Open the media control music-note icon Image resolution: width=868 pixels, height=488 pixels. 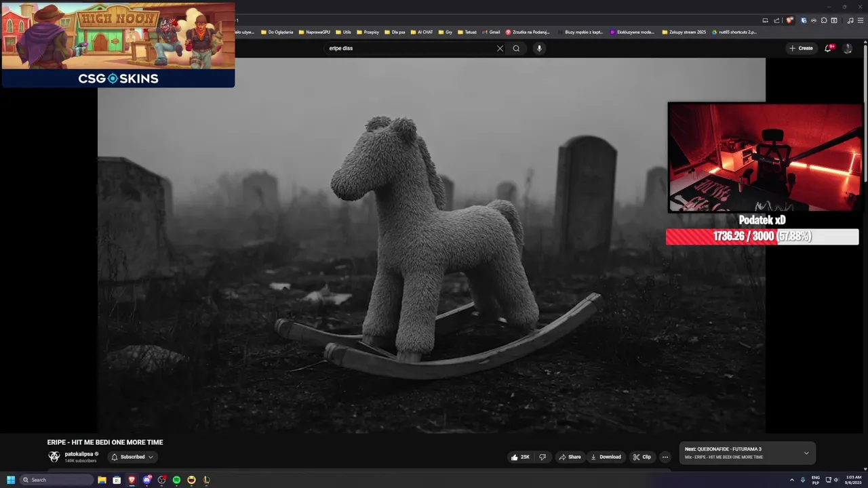[850, 20]
